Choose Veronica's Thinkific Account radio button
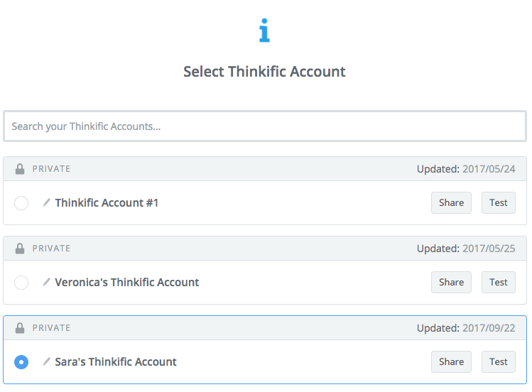The width and height of the screenshot is (532, 392). [21, 283]
